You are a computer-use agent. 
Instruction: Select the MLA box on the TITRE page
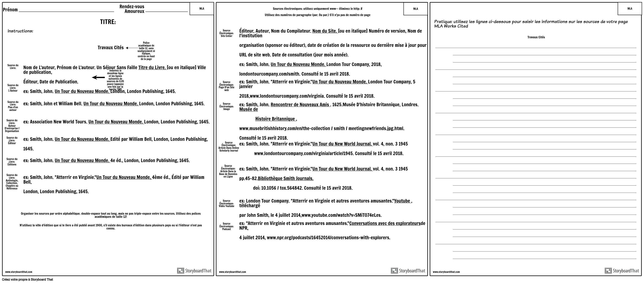pyautogui.click(x=202, y=9)
